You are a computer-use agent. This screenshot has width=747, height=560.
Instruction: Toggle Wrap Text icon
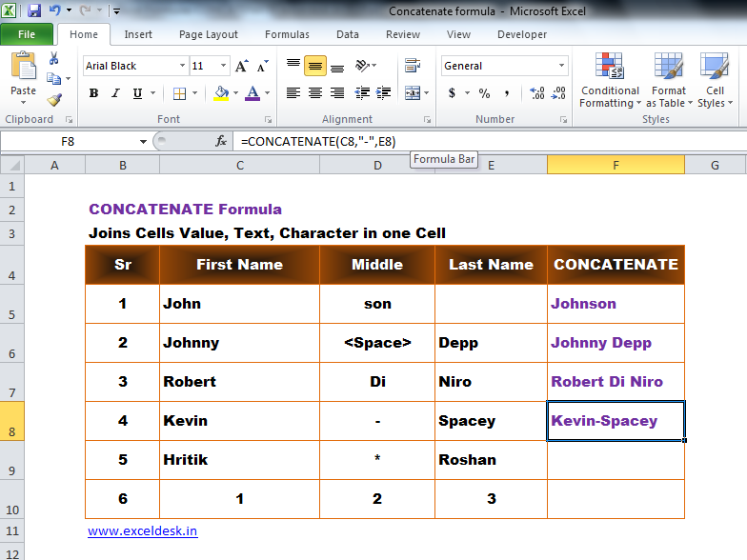pyautogui.click(x=412, y=65)
